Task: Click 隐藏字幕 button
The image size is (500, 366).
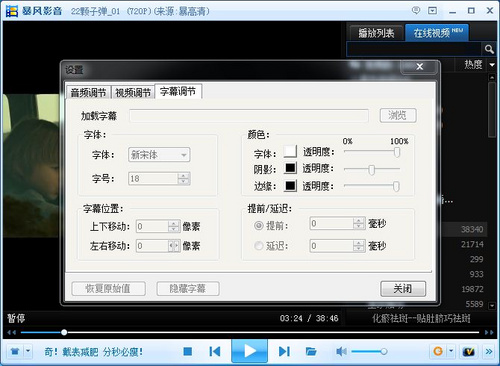Action: 188,288
